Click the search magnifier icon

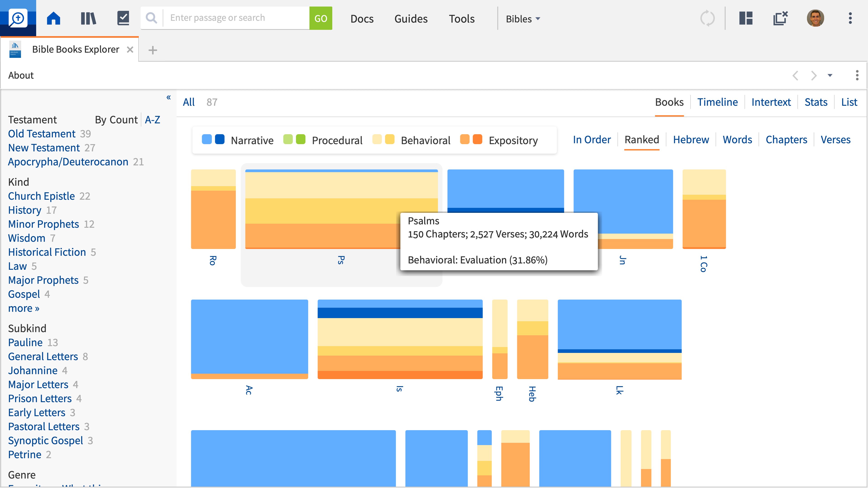tap(152, 18)
